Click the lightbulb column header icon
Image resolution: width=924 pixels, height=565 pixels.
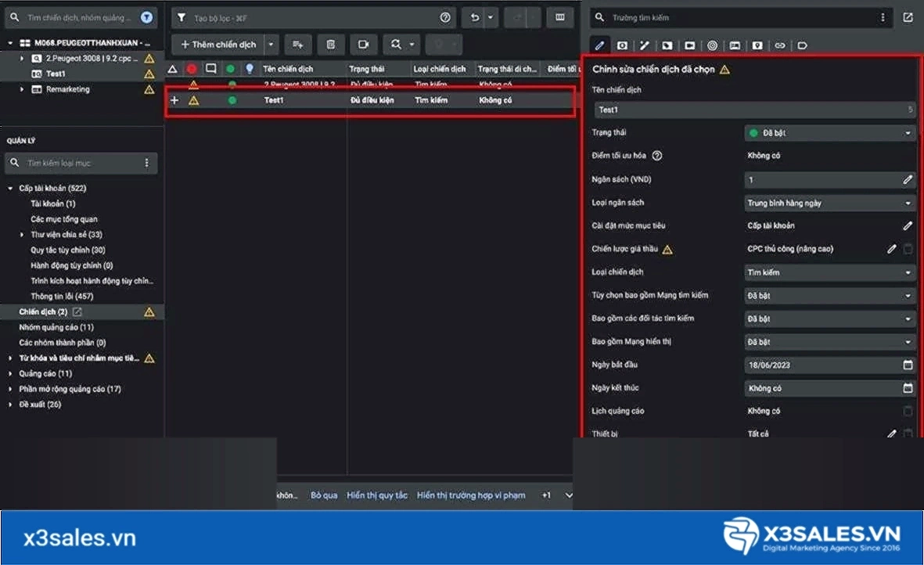250,69
